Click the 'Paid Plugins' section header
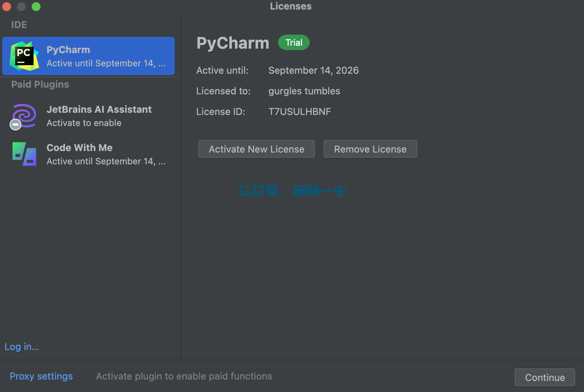Screen dimensions: 584x392 click(x=40, y=84)
